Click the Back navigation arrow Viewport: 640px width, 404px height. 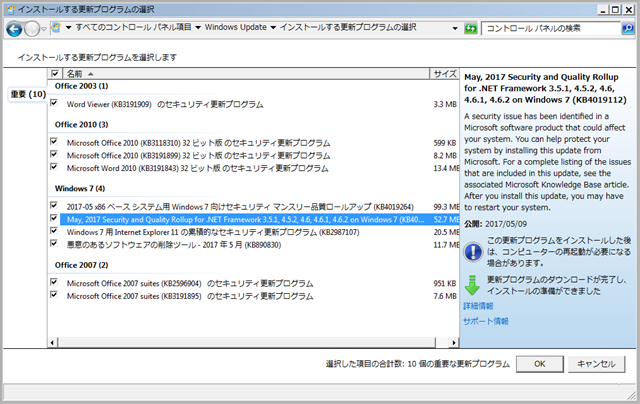pos(14,29)
